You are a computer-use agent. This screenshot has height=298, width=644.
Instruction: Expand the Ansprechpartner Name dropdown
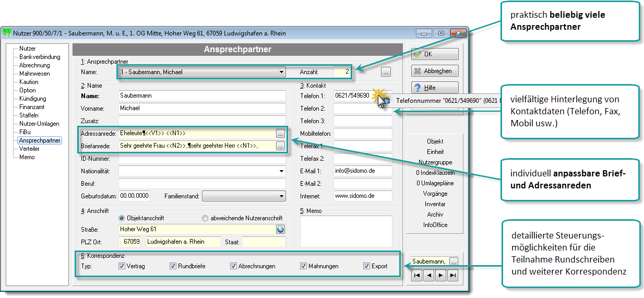point(282,72)
